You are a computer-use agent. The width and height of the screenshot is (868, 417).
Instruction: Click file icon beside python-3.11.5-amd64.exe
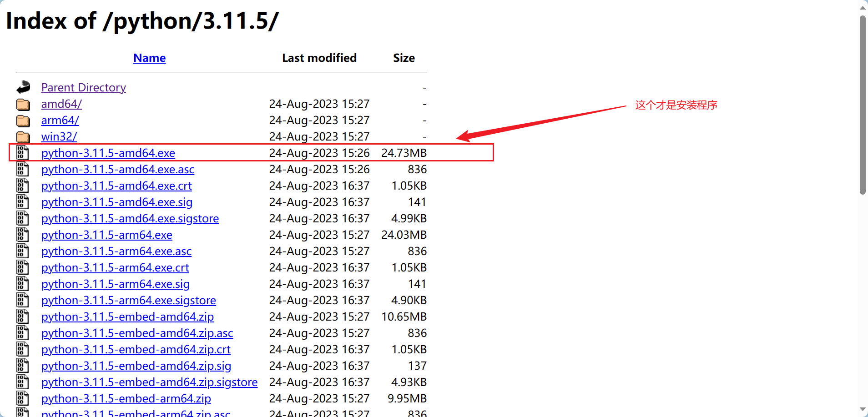pos(23,153)
